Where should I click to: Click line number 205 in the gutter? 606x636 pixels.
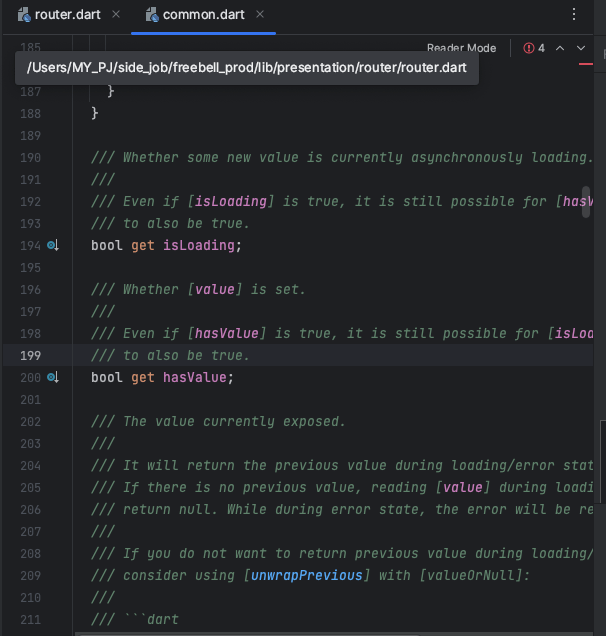pos(30,488)
